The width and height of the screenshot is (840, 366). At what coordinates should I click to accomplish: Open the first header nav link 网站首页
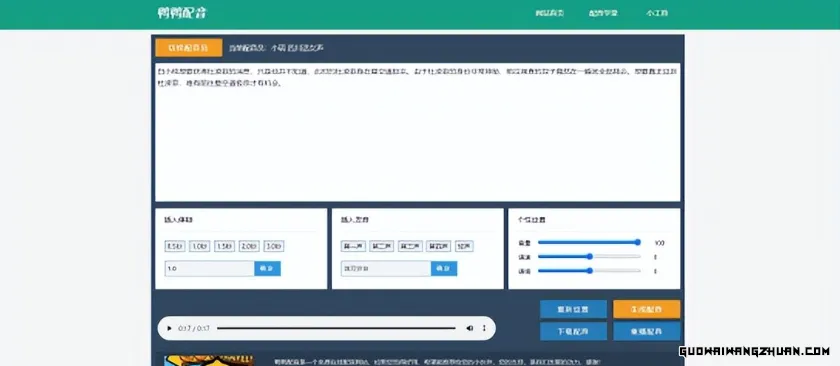(549, 13)
